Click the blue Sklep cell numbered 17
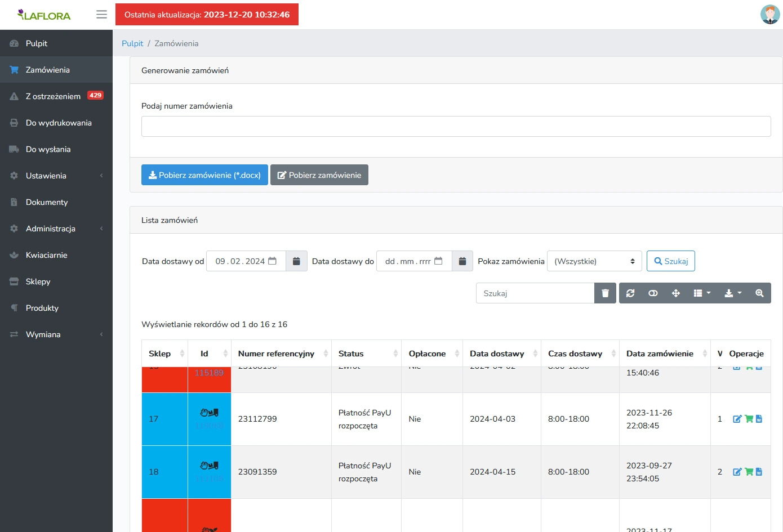The height and width of the screenshot is (532, 783). click(x=164, y=419)
